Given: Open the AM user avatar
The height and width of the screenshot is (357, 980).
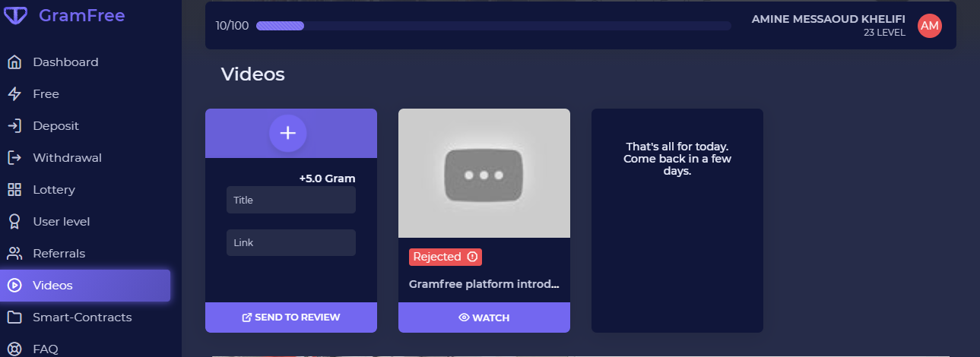Looking at the screenshot, I should click(x=930, y=26).
